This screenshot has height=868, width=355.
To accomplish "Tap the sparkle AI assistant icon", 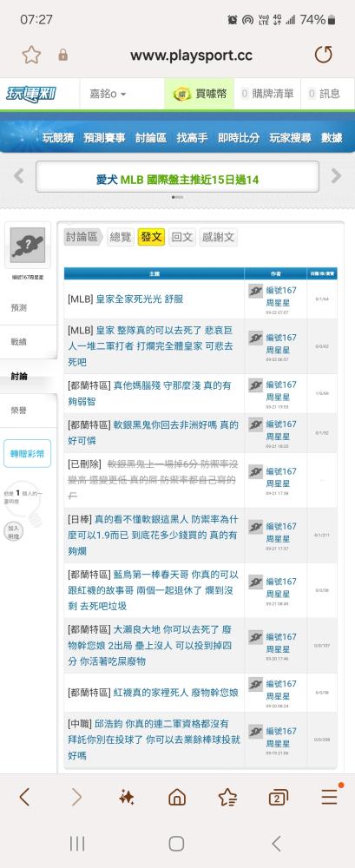I will pyautogui.click(x=126, y=797).
